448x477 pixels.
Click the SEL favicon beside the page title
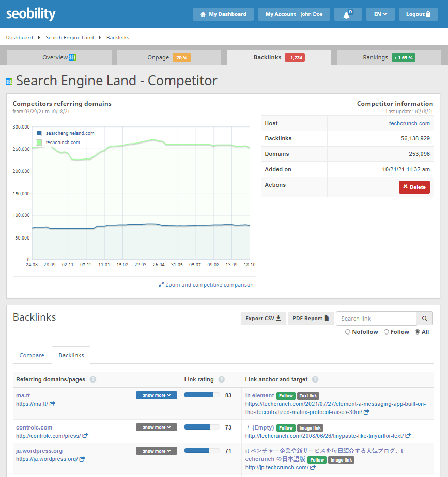(x=9, y=82)
